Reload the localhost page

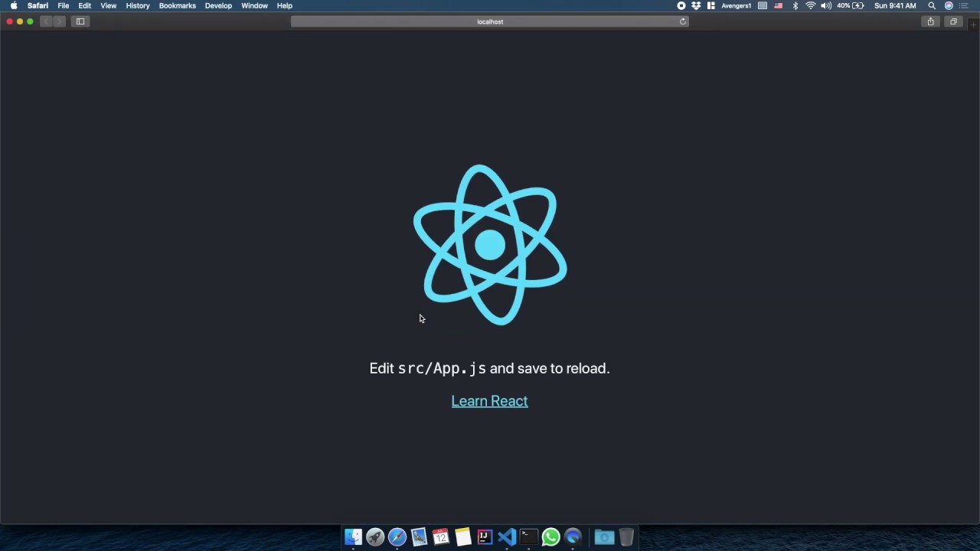tap(683, 21)
